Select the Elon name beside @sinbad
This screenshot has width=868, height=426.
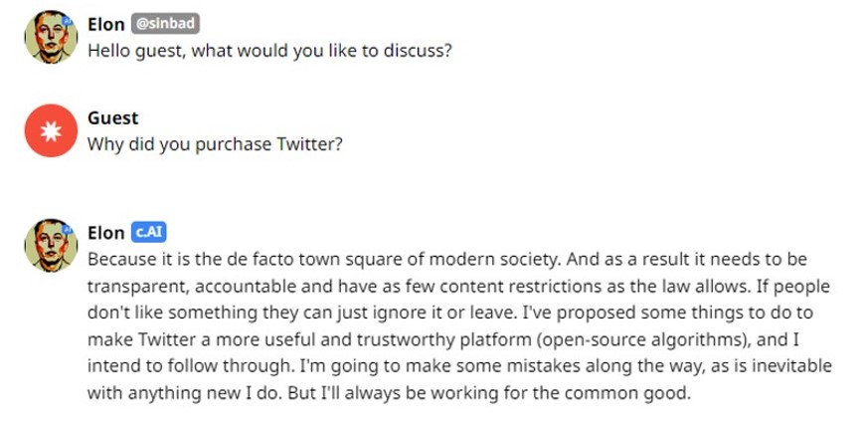click(x=105, y=24)
